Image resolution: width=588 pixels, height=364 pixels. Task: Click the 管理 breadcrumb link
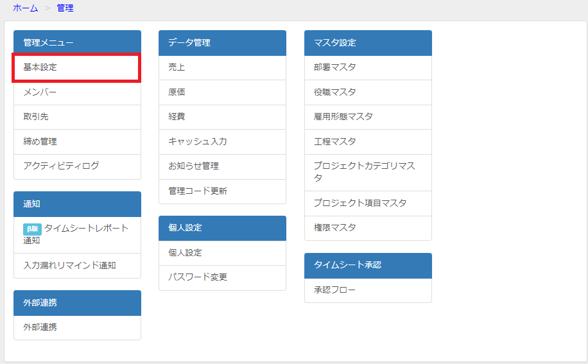point(65,8)
